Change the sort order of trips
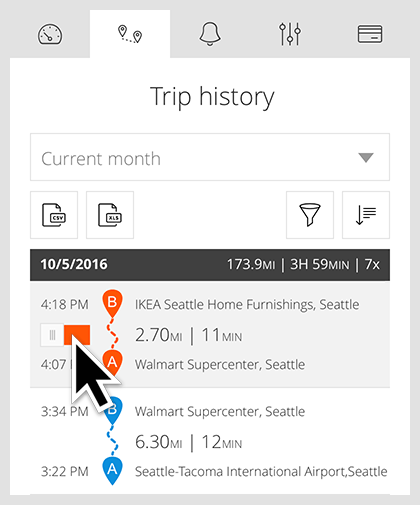Screen dimensions: 420x505 pos(366,215)
